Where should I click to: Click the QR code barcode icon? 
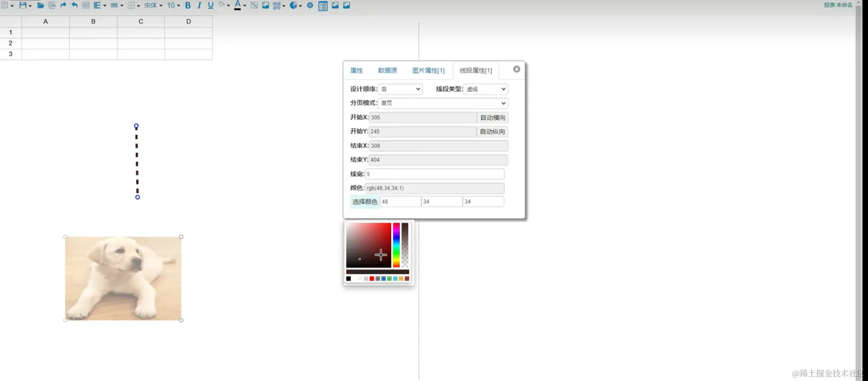(x=277, y=5)
